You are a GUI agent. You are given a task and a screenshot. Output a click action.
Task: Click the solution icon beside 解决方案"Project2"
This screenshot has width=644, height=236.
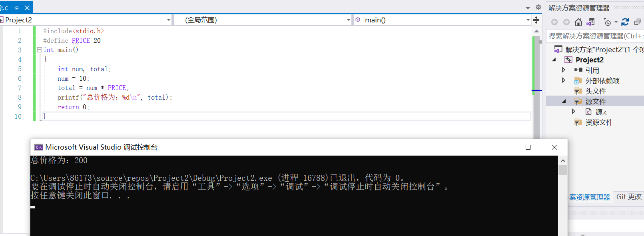558,49
